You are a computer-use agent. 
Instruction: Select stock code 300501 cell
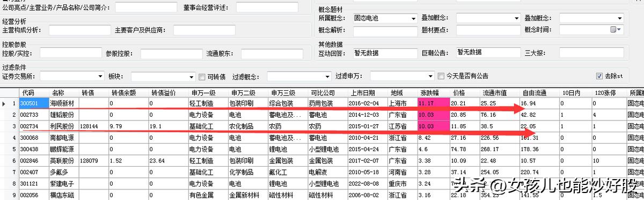click(34, 103)
